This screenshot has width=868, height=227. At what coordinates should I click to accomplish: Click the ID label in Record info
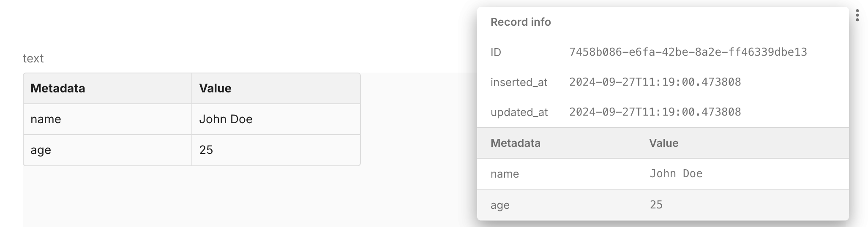tap(496, 52)
